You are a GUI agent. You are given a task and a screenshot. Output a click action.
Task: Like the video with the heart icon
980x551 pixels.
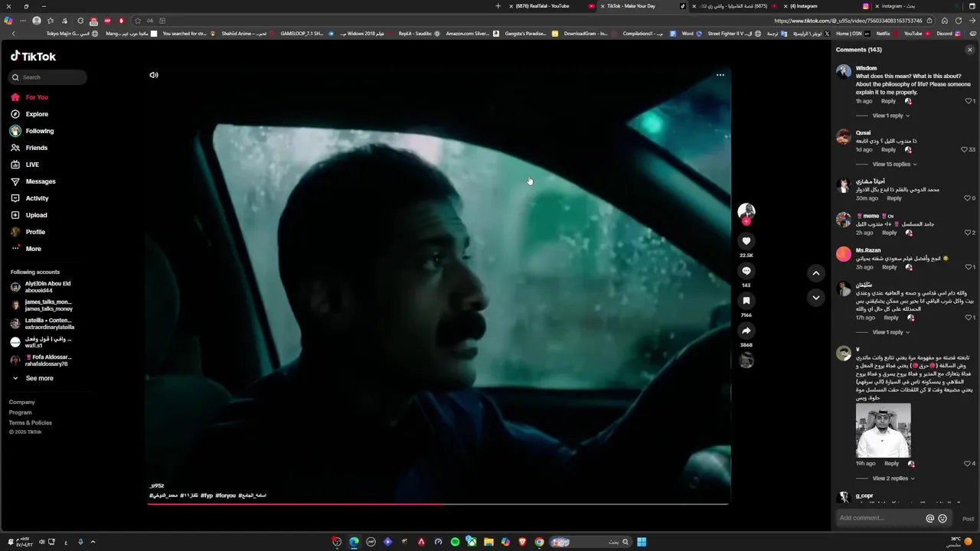point(746,241)
